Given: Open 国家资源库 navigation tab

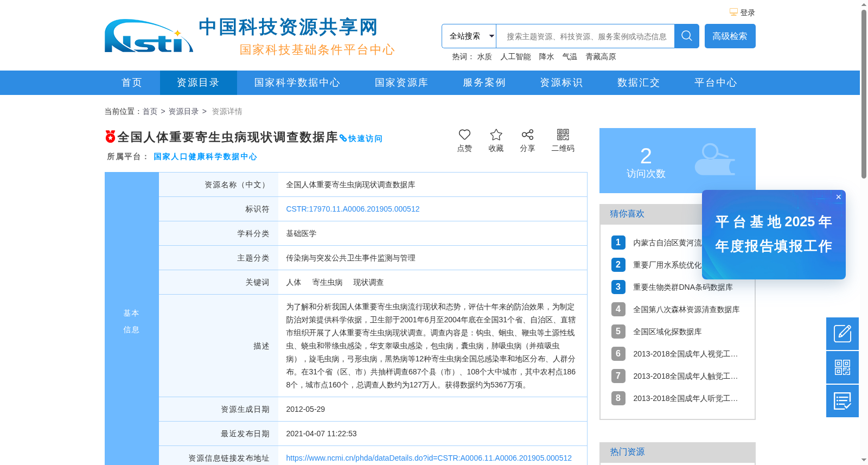Looking at the screenshot, I should click(x=401, y=82).
